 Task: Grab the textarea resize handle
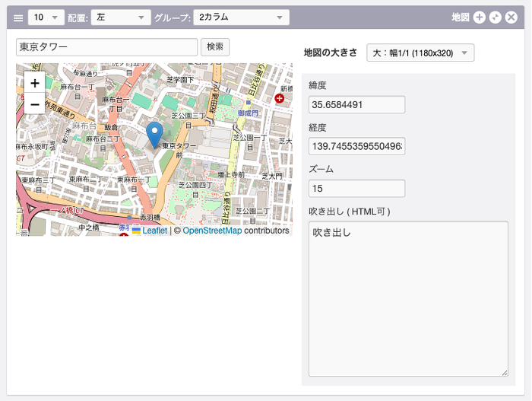505,373
